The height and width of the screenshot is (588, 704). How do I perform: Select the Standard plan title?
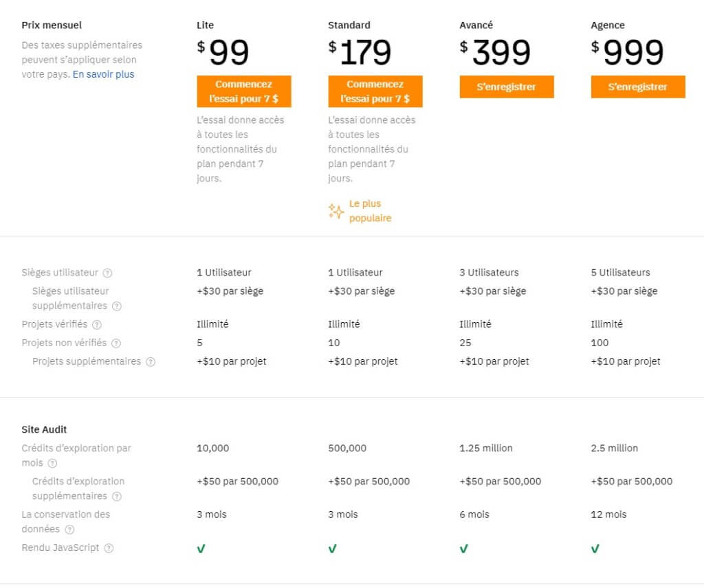[349, 25]
